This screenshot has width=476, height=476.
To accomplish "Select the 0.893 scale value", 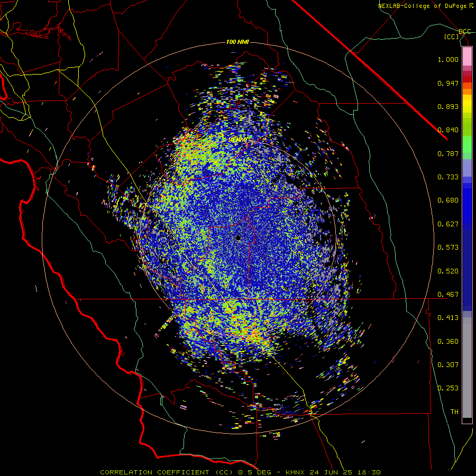I will [x=448, y=106].
